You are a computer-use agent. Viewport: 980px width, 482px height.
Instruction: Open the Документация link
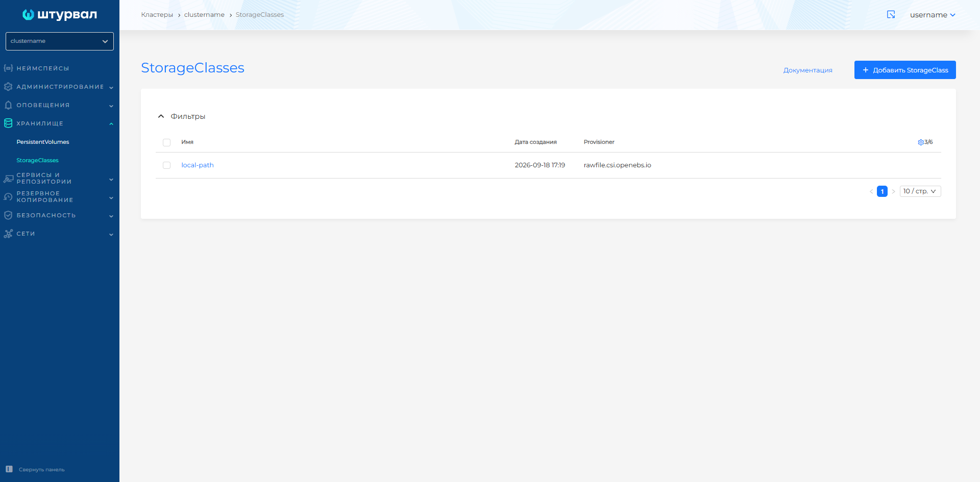(808, 70)
